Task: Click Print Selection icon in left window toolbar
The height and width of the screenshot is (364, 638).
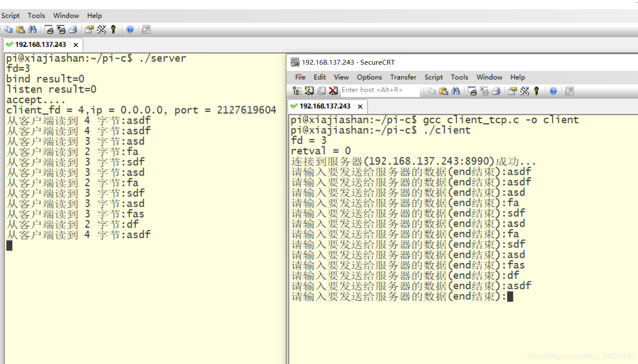Action: 61,29
